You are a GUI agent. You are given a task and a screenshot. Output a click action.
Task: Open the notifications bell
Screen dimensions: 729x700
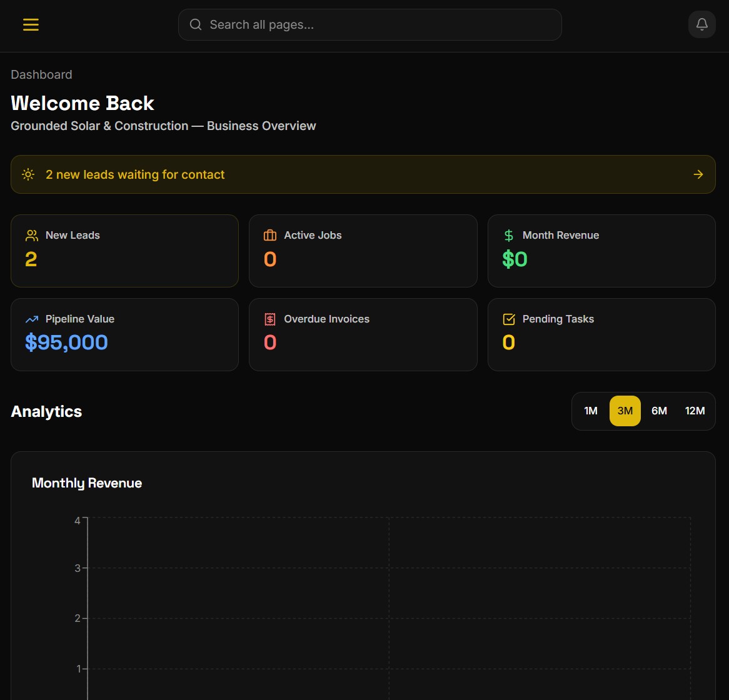coord(701,24)
